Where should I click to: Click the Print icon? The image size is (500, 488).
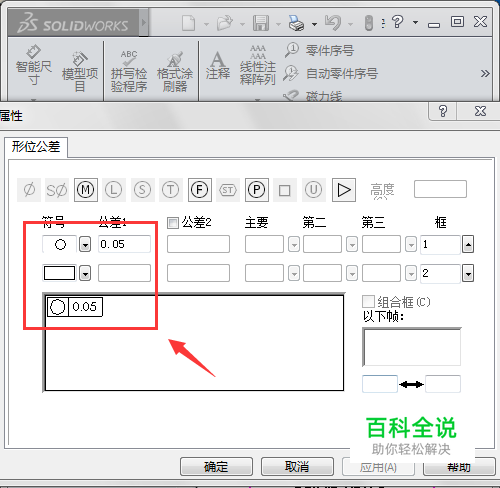[x=296, y=23]
